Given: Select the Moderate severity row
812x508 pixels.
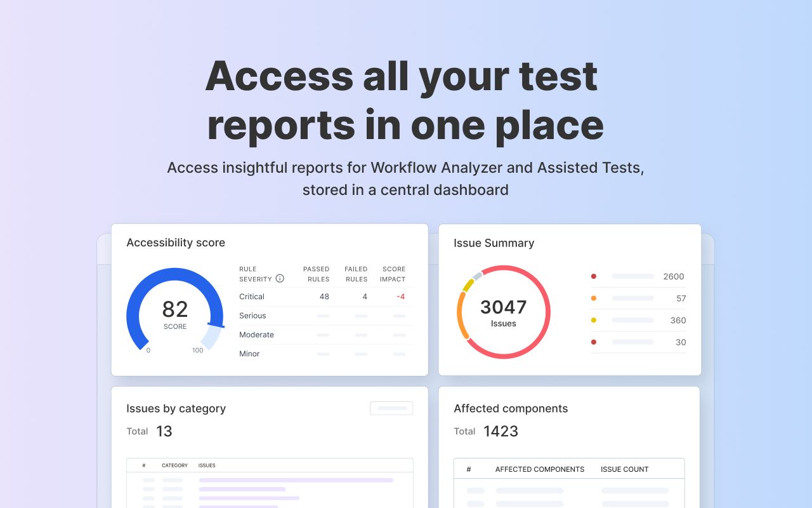Looking at the screenshot, I should (x=326, y=335).
